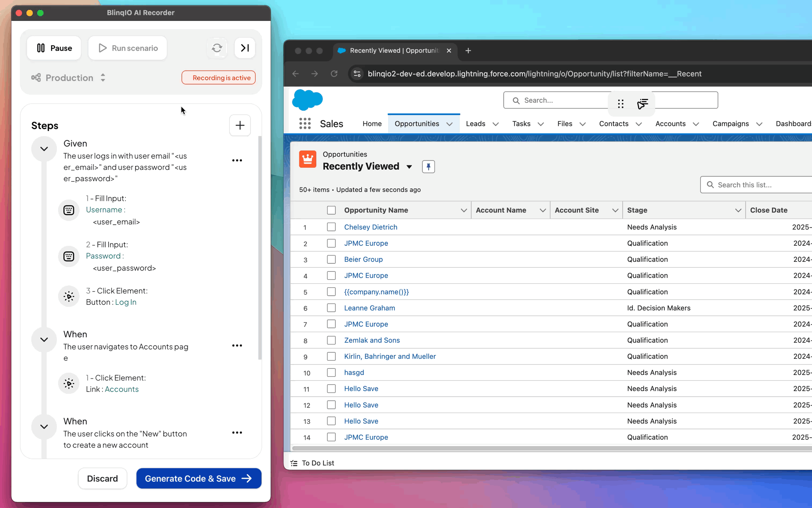Click the browser address bar URL
The width and height of the screenshot is (812, 508).
[x=534, y=74]
